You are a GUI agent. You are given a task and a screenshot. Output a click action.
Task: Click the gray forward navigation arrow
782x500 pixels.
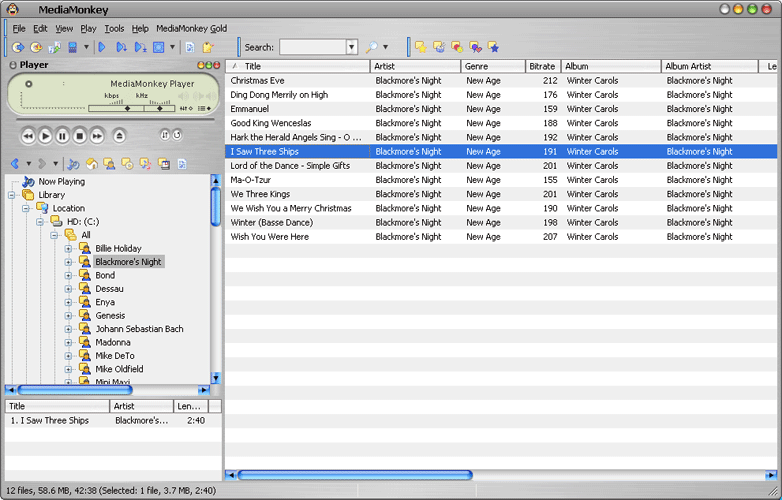(x=42, y=164)
